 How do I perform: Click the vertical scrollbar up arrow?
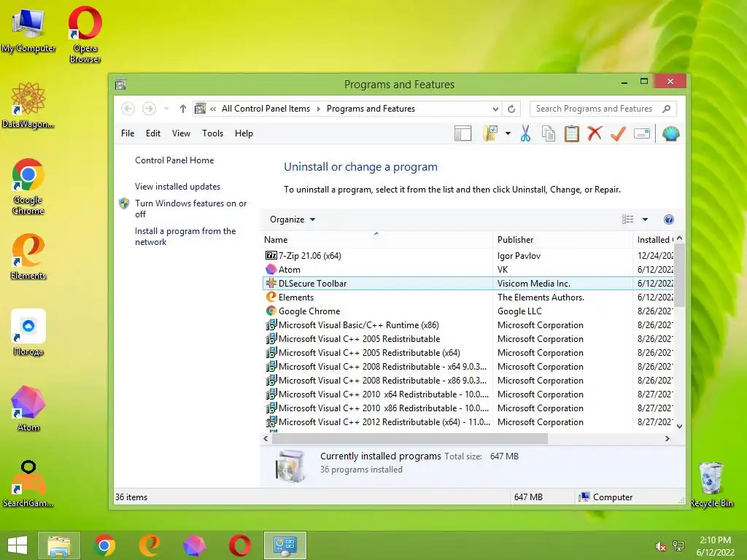(680, 238)
